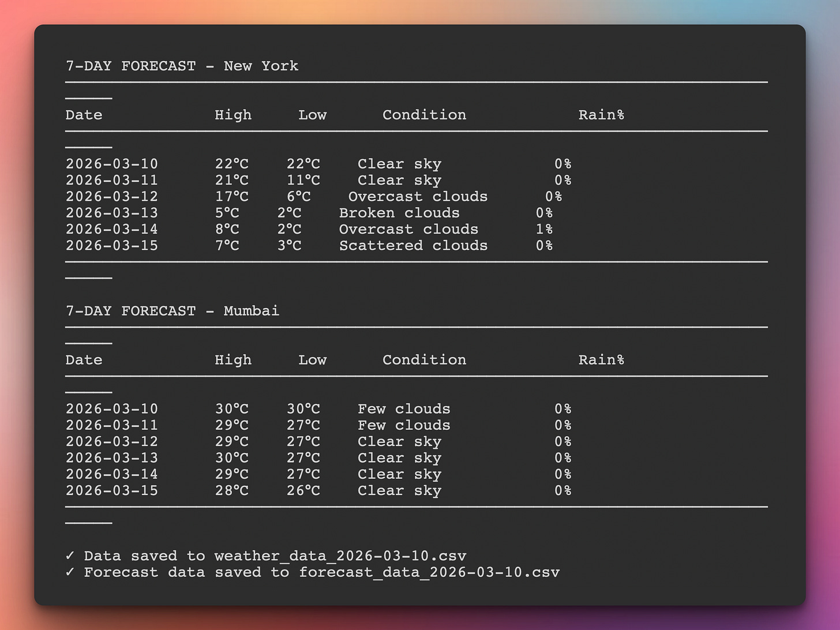Click the 0% rain on Mumbai 2026-03-15 row
Image resolution: width=840 pixels, height=630 pixels.
[563, 490]
